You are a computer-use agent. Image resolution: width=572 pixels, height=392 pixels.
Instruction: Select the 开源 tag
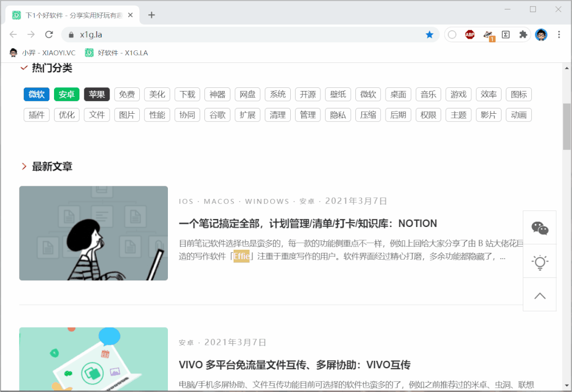click(x=308, y=94)
